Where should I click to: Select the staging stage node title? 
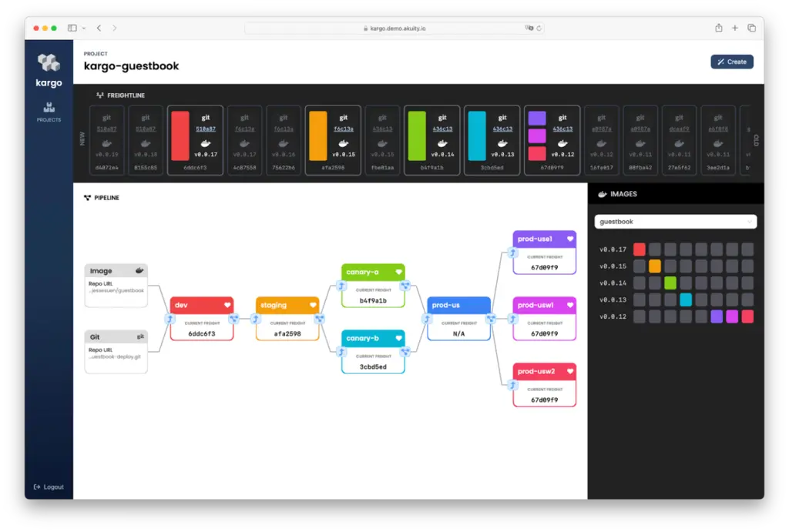coord(274,305)
